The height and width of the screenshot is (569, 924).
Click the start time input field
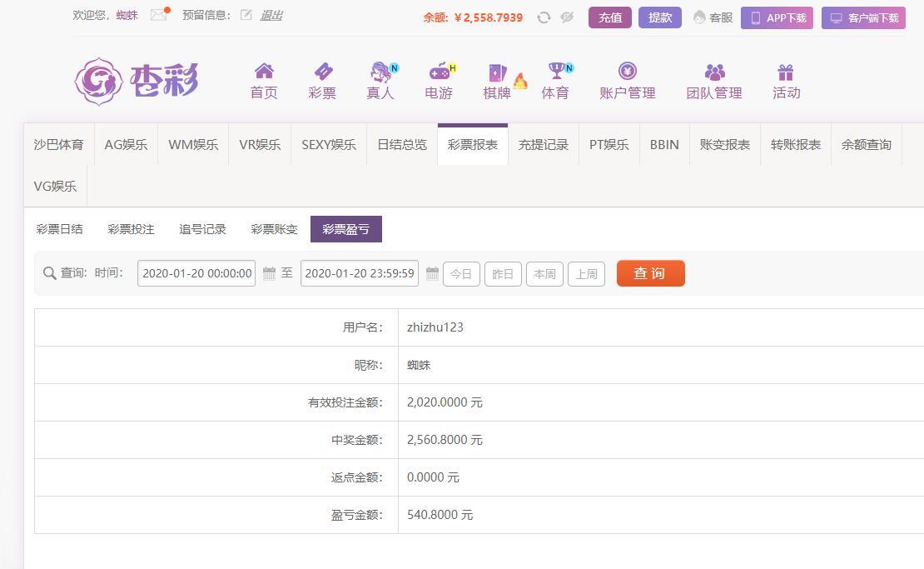(x=197, y=273)
